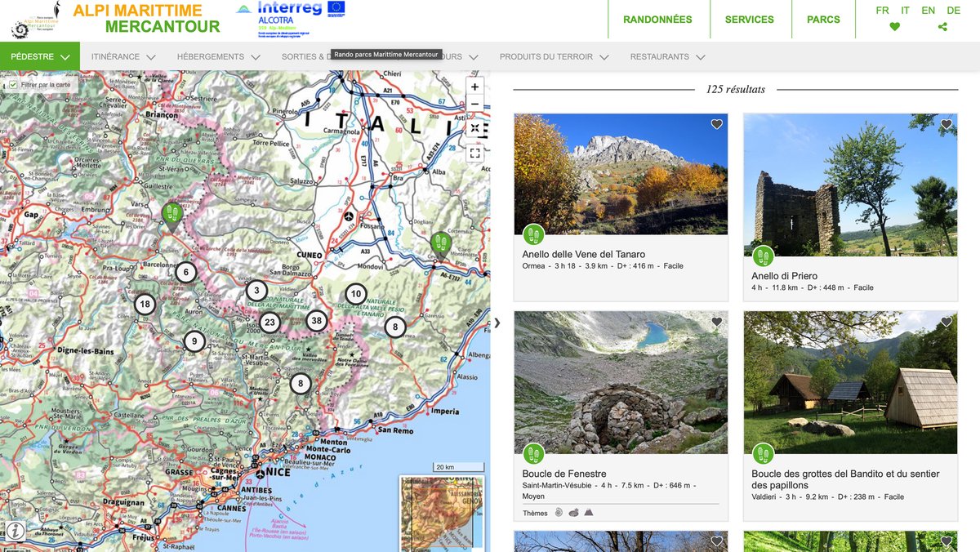Open map cluster with 8 hikes near Garessio
Screen dimensions: 980x552
click(x=395, y=327)
